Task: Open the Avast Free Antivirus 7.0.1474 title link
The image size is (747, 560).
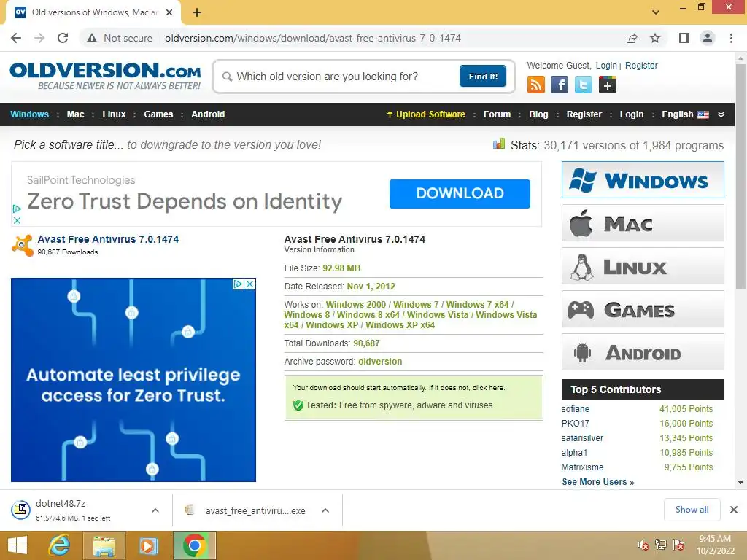Action: click(x=108, y=239)
